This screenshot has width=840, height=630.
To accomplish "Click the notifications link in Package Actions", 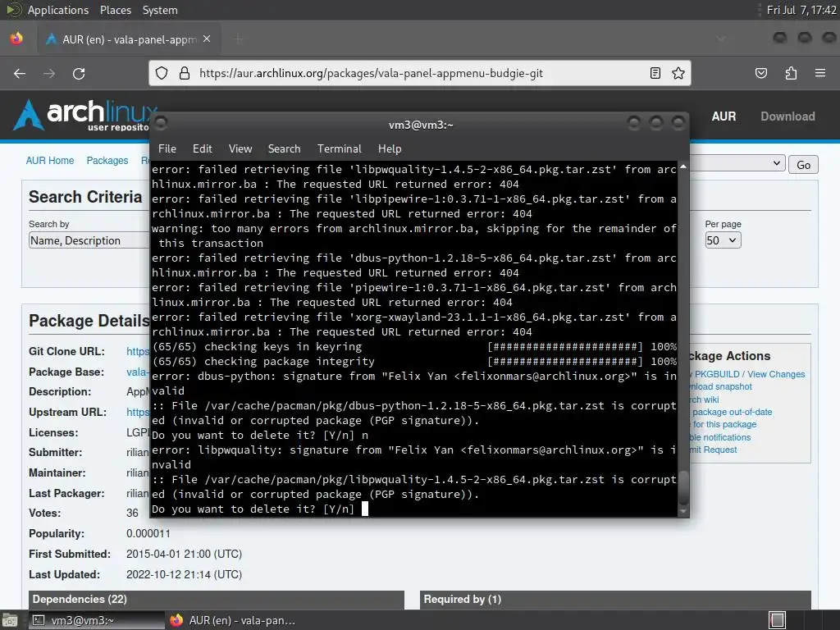I will pyautogui.click(x=720, y=437).
